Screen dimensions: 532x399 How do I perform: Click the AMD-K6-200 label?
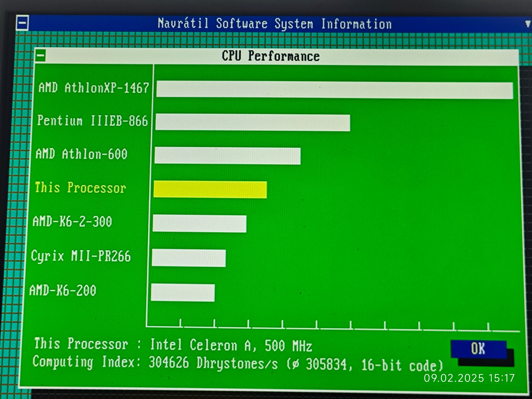(63, 290)
